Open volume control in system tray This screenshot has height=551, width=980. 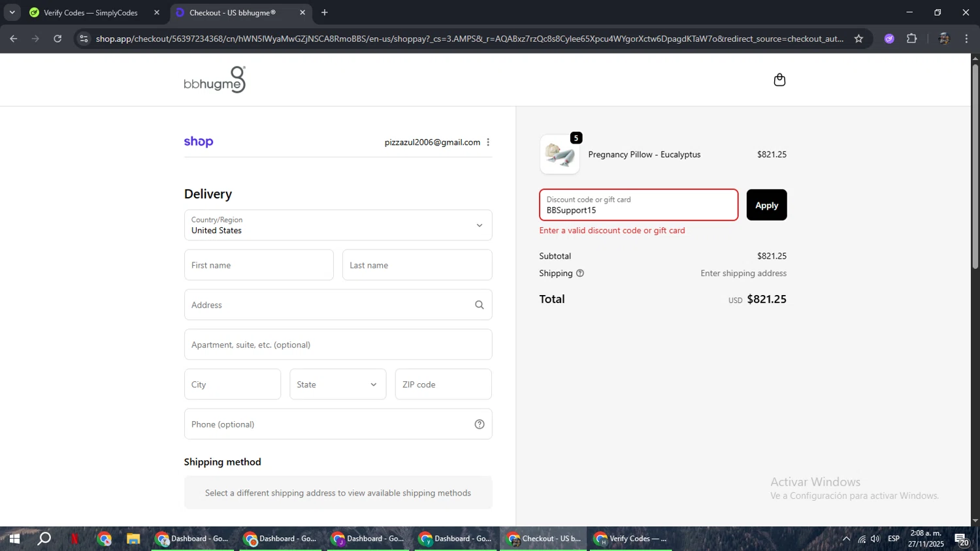point(875,539)
